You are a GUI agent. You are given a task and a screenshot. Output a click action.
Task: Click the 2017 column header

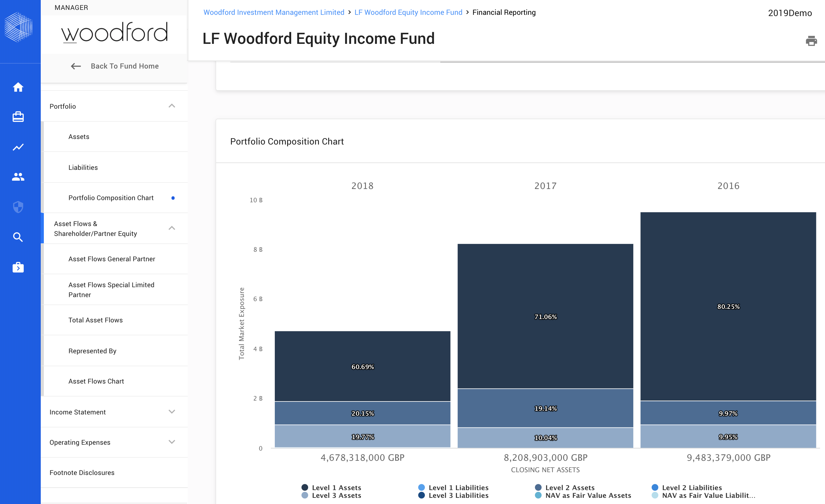[546, 186]
